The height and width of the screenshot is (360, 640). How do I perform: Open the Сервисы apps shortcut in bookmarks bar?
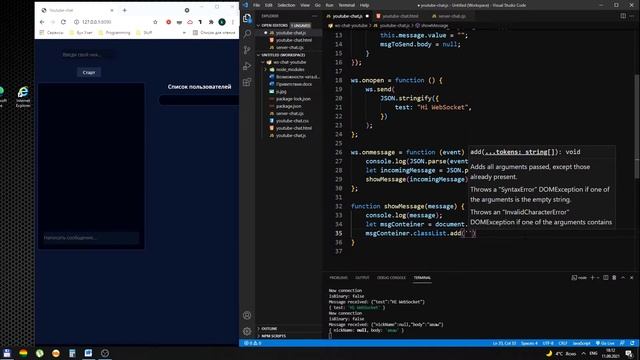coord(51,32)
